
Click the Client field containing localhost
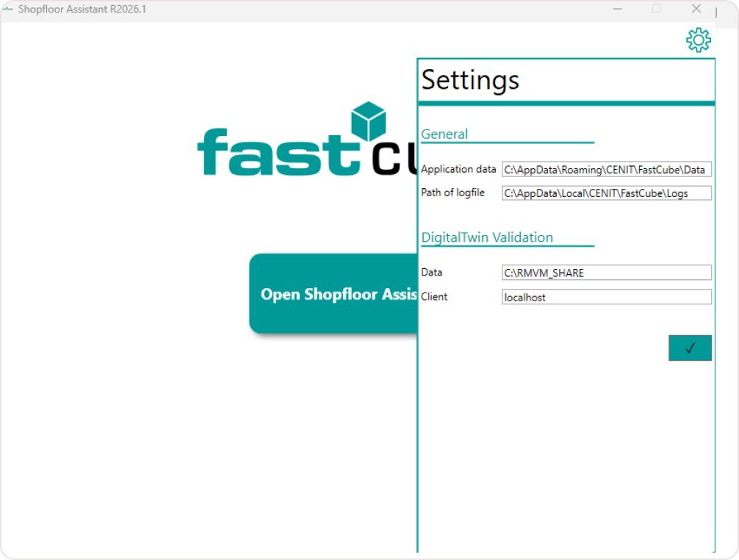606,297
